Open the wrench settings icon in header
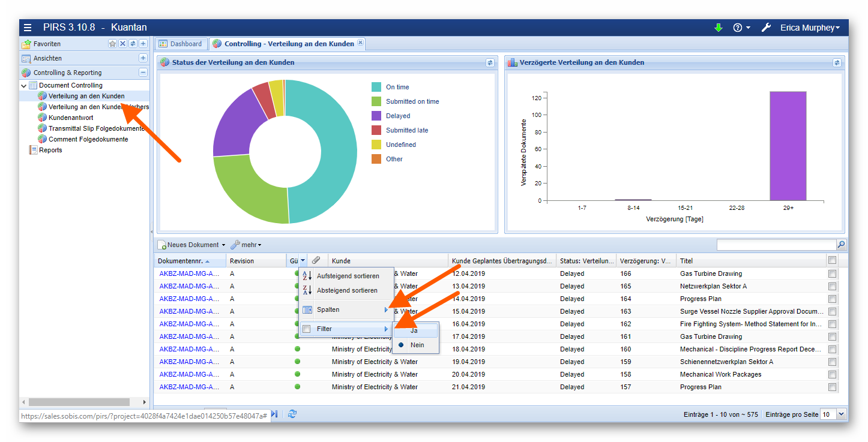The image size is (868, 442). [x=765, y=28]
